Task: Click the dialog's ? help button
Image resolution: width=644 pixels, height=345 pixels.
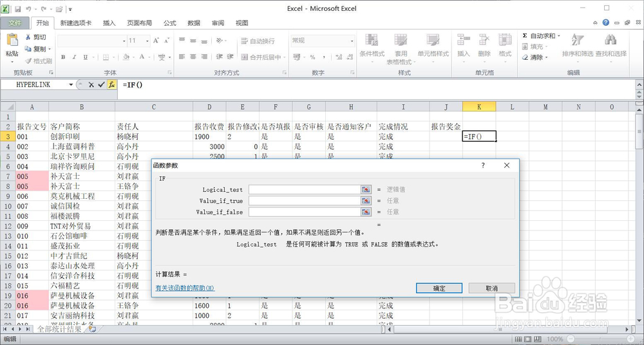Action: [x=483, y=165]
